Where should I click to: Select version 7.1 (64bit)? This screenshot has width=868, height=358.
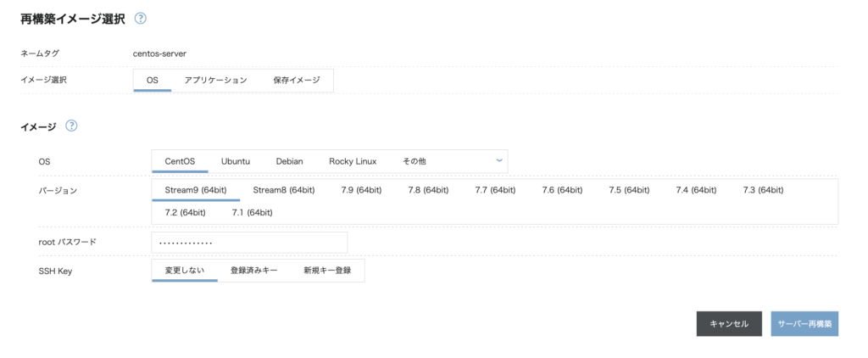253,212
